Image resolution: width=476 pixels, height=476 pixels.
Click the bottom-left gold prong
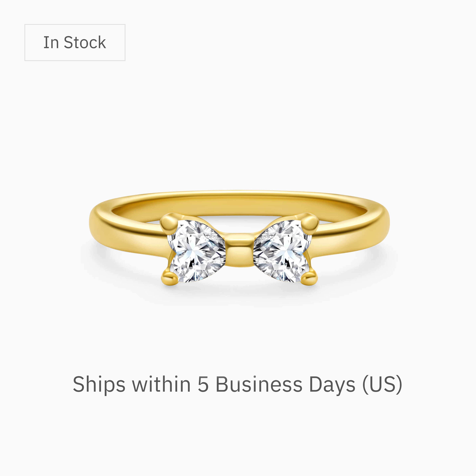[170, 279]
